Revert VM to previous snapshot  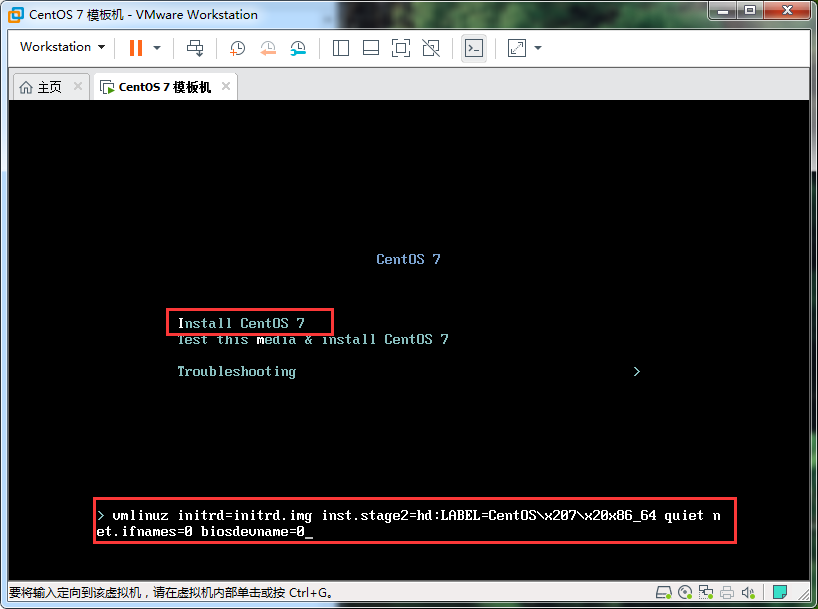click(268, 48)
